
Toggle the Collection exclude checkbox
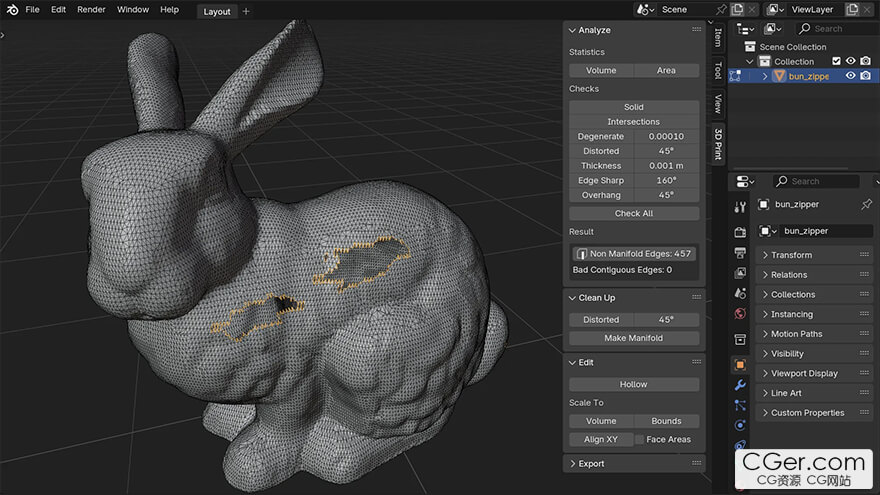837,61
